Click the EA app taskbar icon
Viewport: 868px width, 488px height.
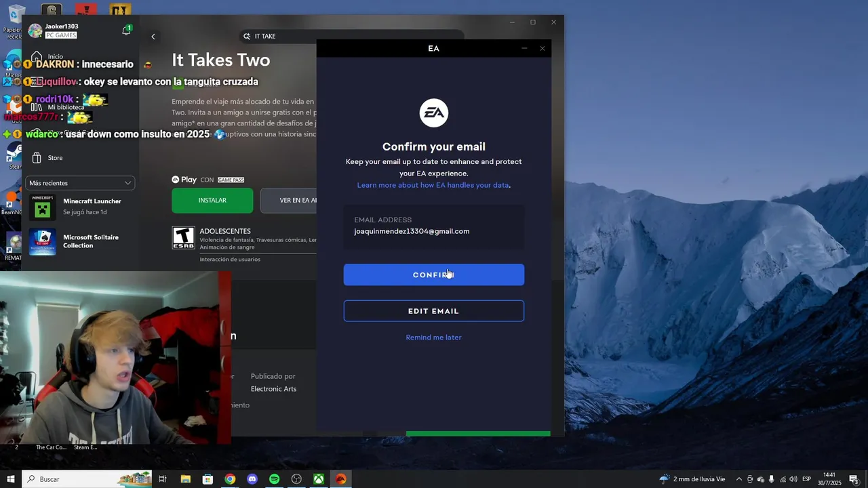pyautogui.click(x=340, y=479)
